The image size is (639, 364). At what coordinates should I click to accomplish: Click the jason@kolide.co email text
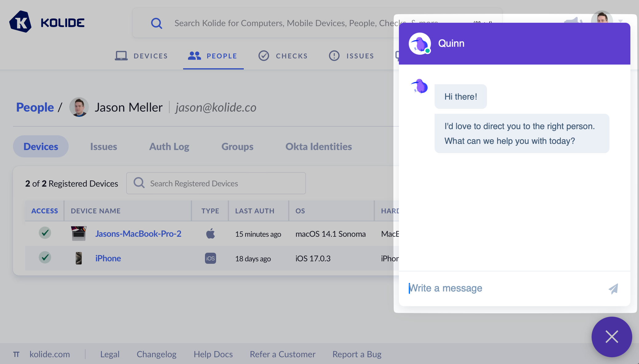pyautogui.click(x=216, y=107)
